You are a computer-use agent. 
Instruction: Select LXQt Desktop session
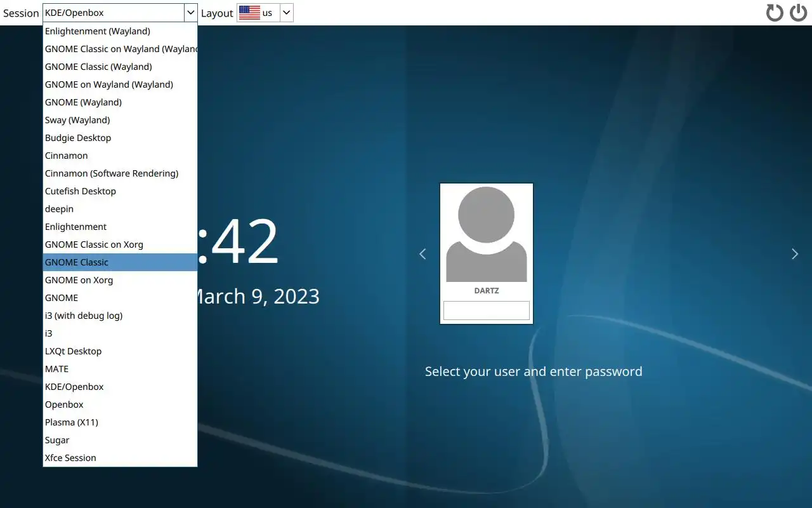[120, 351]
